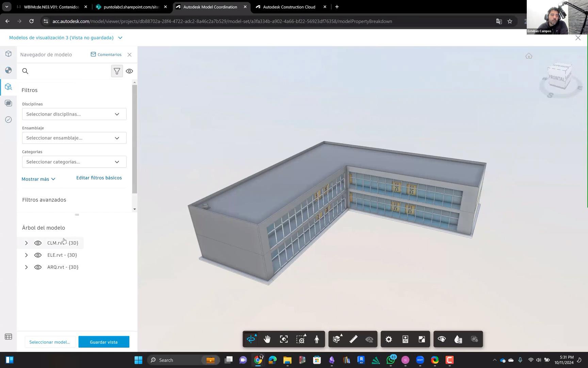Image resolution: width=588 pixels, height=368 pixels.
Task: Select the Measure ruler tool
Action: pyautogui.click(x=353, y=339)
